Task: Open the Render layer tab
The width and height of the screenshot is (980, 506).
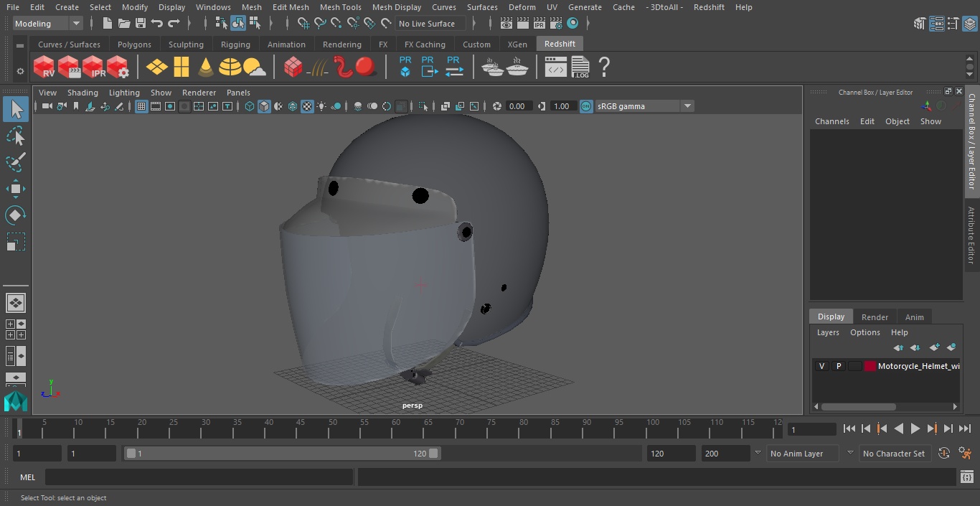Action: (x=875, y=317)
